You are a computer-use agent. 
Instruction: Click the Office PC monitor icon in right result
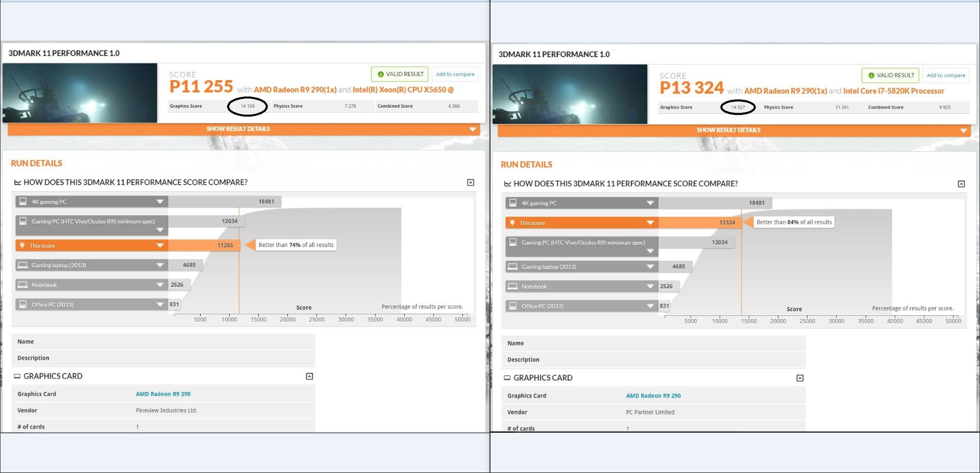pos(513,306)
